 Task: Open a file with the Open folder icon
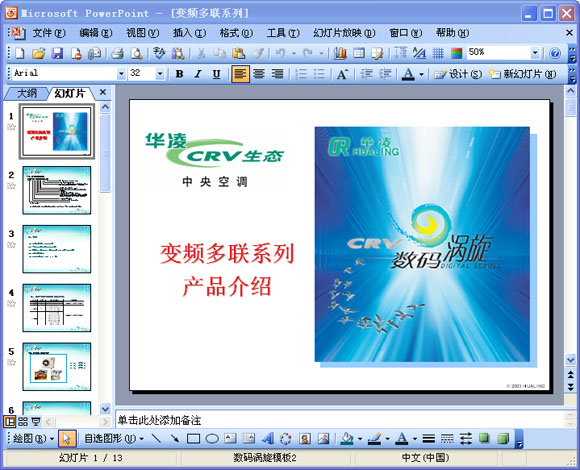point(38,53)
